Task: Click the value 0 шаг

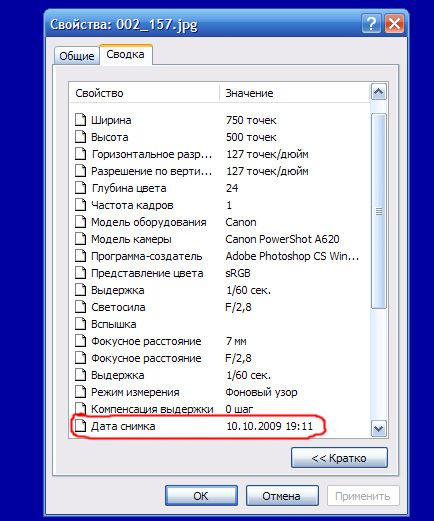Action: click(x=239, y=409)
